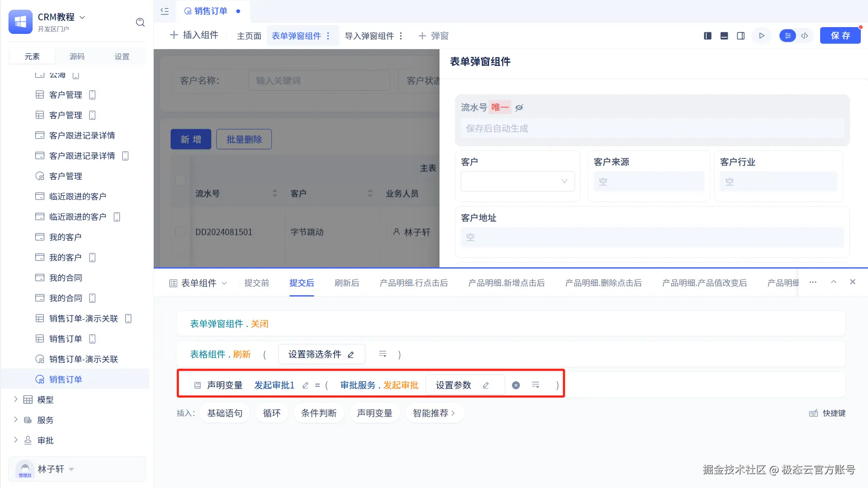This screenshot has height=488, width=868.
Task: Open the 产品明细.新增点击后 event tab
Action: (506, 283)
